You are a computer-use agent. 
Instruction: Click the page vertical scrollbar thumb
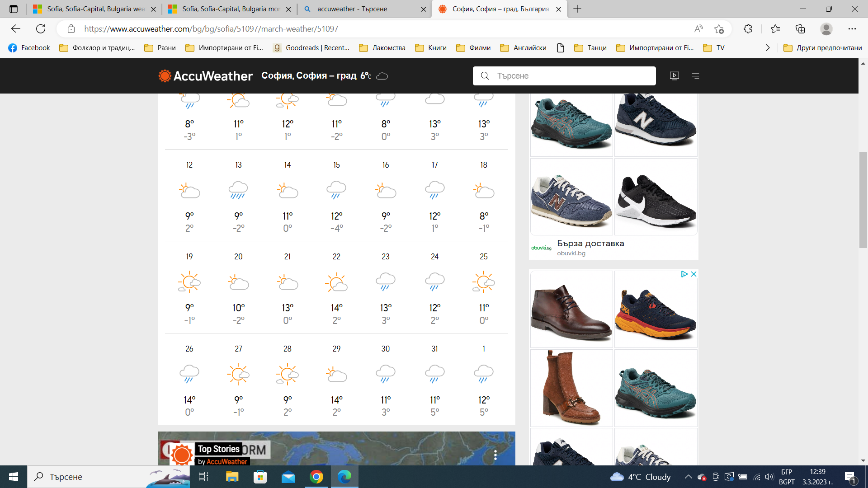863,199
